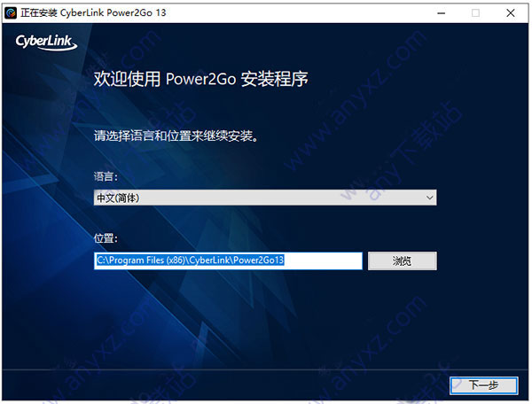Click the dropdown chevron arrow of language box
Image resolution: width=532 pixels, height=404 pixels.
click(429, 198)
